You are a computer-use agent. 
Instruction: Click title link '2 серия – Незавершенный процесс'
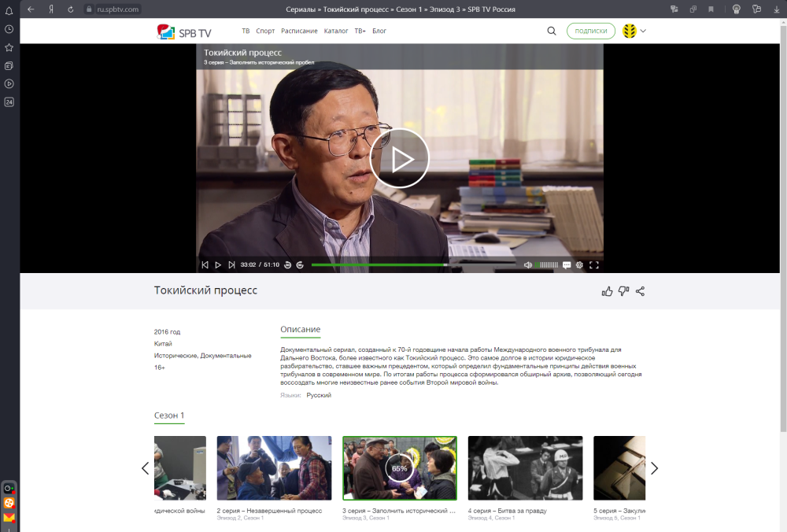pos(269,511)
